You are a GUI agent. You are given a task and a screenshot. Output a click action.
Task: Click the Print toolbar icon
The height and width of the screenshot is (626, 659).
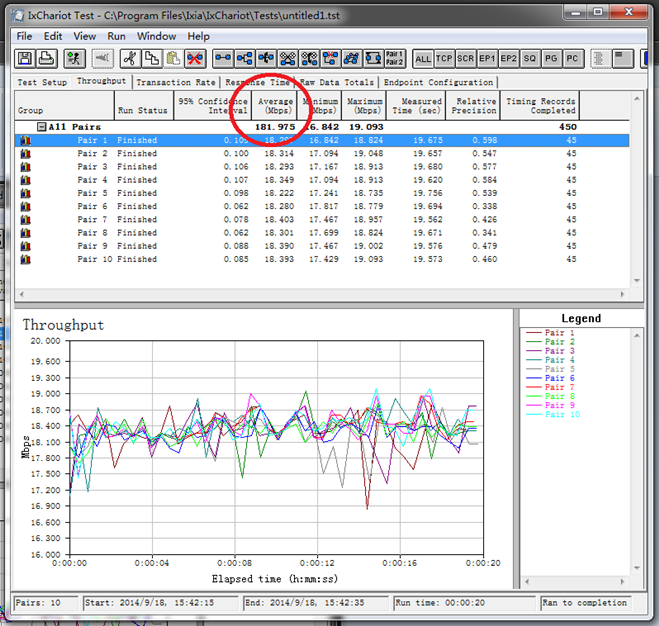coord(46,58)
